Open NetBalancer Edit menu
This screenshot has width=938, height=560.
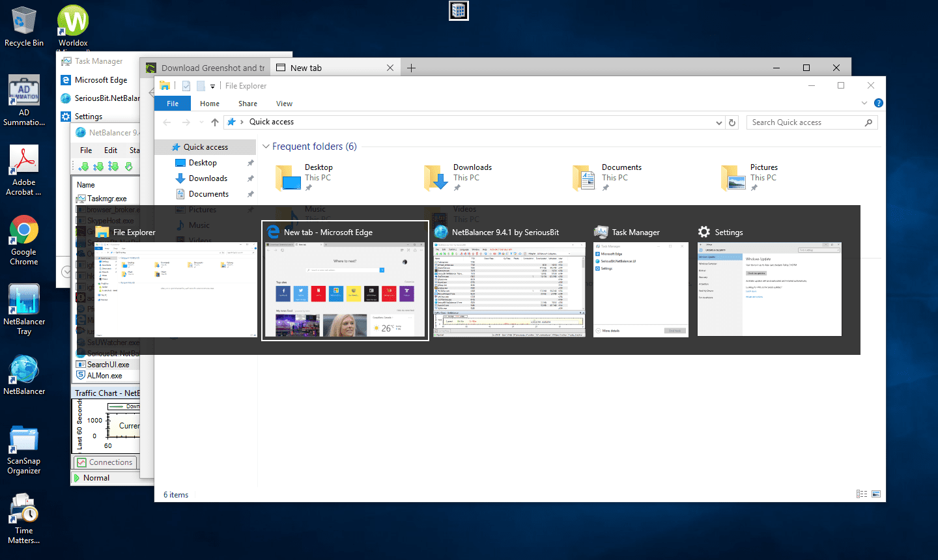click(111, 150)
